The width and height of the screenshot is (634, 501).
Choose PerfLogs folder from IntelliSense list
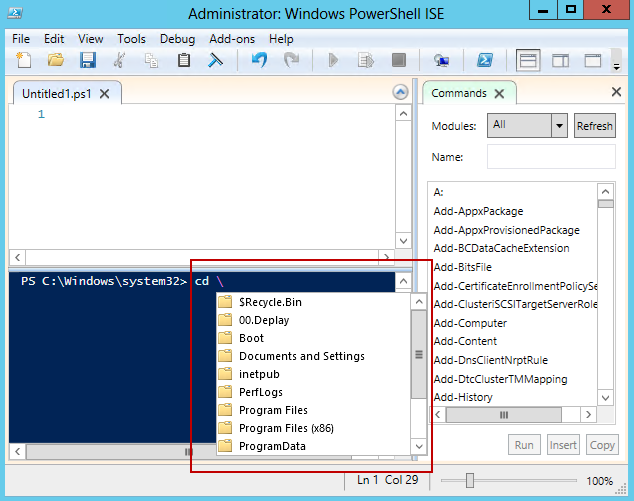pyautogui.click(x=313, y=392)
